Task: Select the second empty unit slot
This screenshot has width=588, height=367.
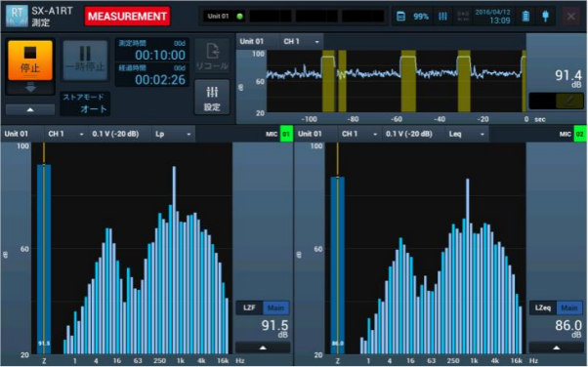Action: [270, 17]
